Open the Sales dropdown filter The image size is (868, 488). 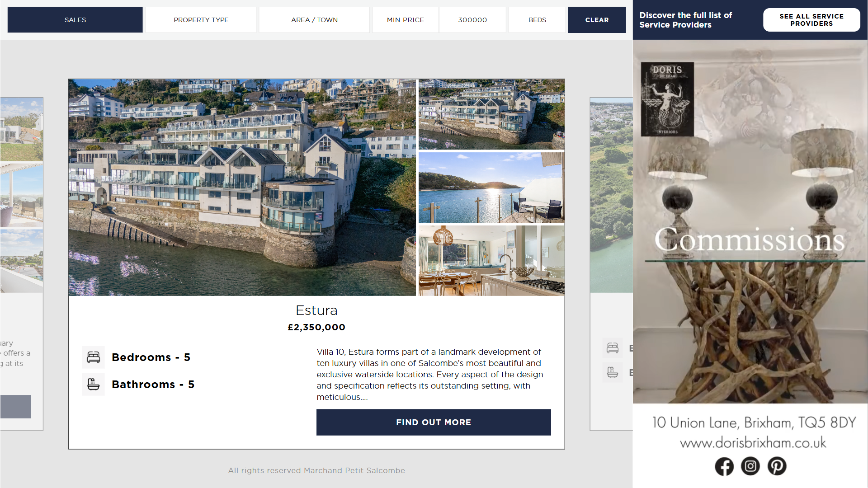click(75, 20)
